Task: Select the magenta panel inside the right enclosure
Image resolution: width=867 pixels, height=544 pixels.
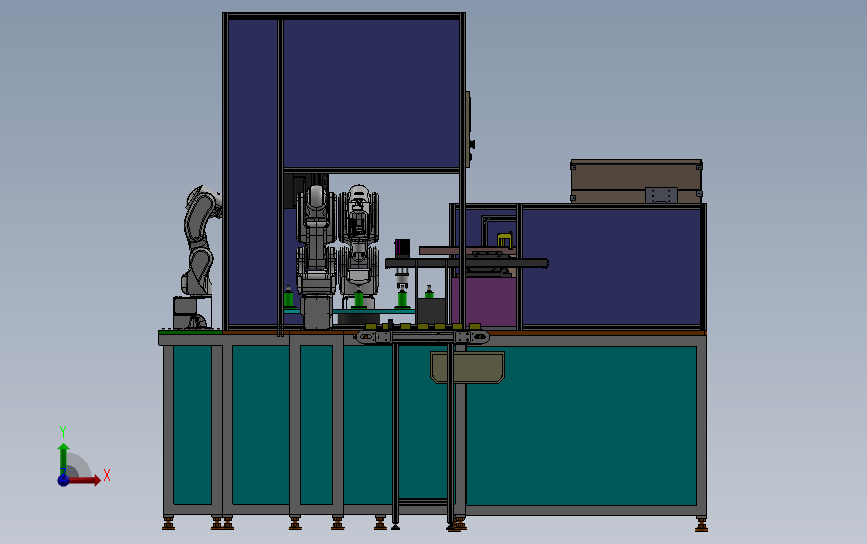Action: pyautogui.click(x=484, y=301)
